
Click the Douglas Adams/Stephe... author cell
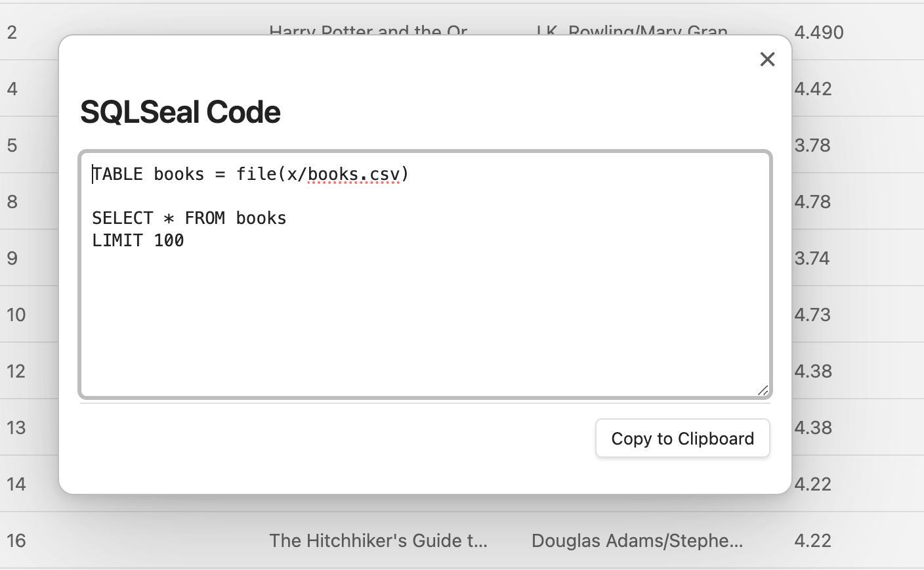[x=637, y=540]
